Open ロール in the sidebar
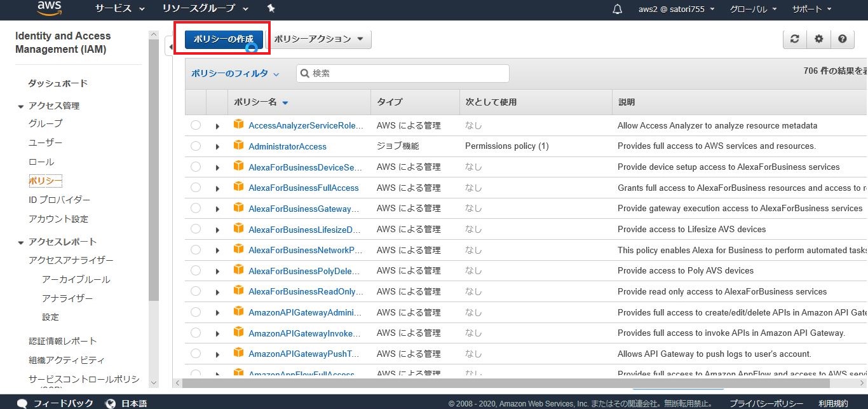The image size is (868, 409). 41,162
